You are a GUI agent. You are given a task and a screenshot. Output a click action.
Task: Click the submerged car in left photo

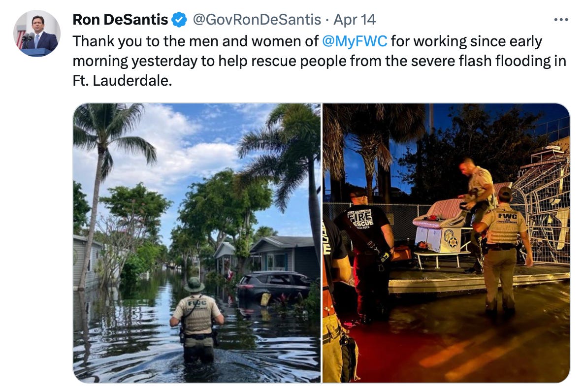tap(274, 286)
